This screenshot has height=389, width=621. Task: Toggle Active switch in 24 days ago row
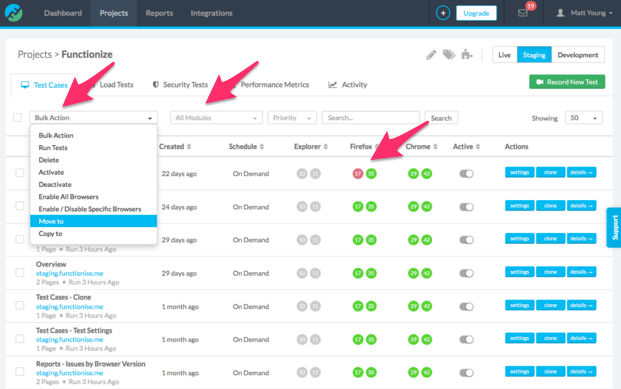click(466, 207)
